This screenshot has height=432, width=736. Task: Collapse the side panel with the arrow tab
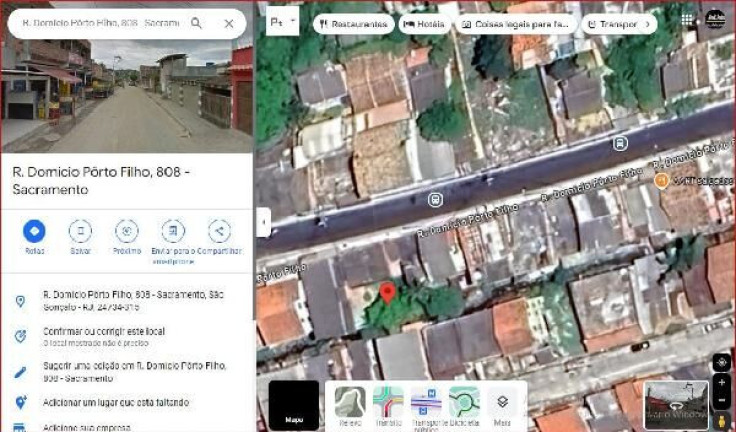[x=264, y=222]
